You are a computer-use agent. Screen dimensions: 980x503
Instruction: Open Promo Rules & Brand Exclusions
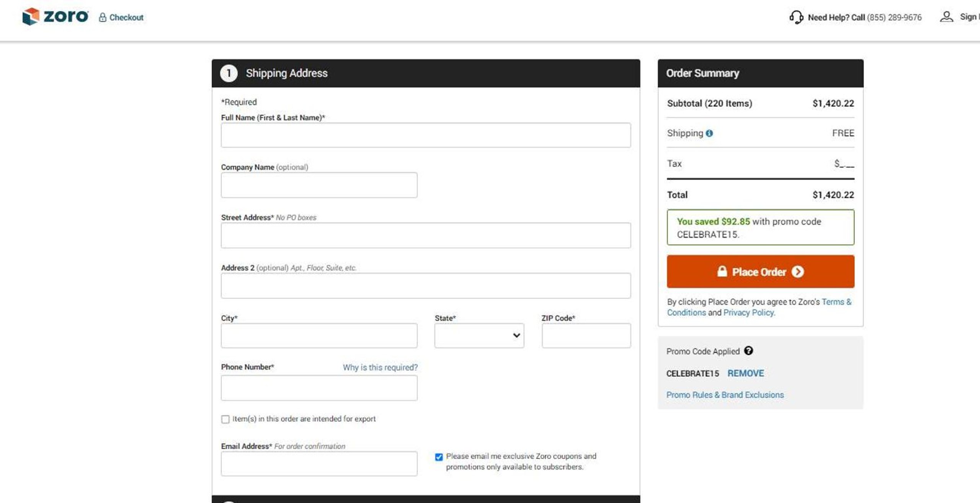(x=725, y=395)
